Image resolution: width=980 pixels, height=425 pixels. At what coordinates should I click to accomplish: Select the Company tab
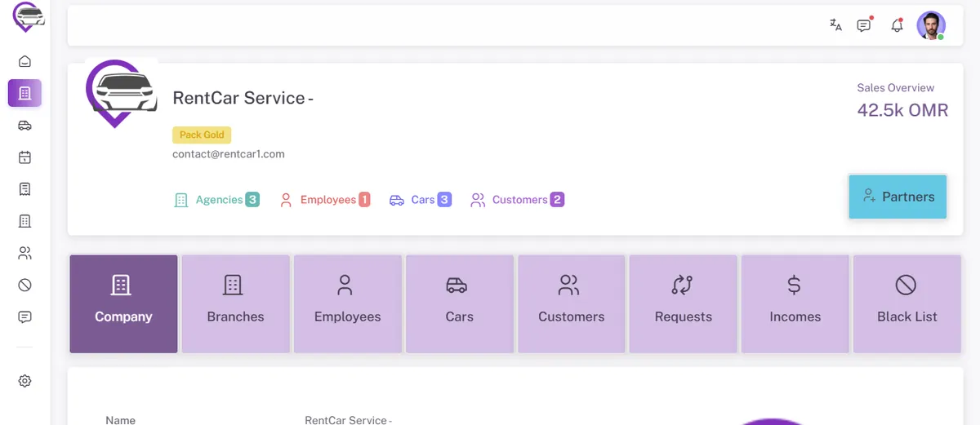click(123, 304)
